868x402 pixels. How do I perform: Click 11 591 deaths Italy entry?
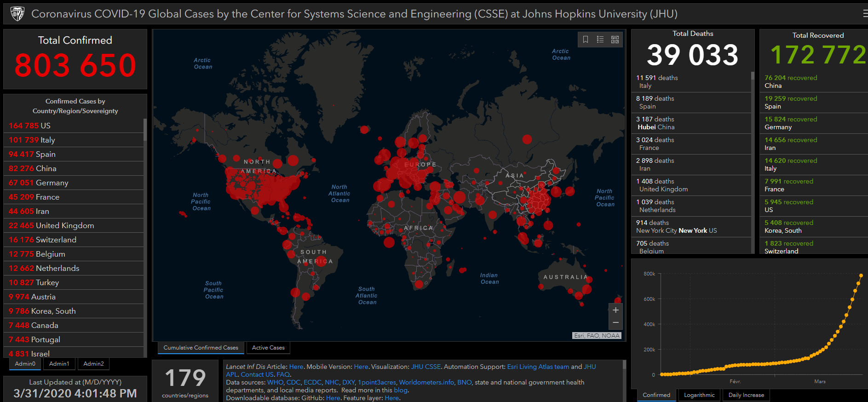tap(691, 82)
